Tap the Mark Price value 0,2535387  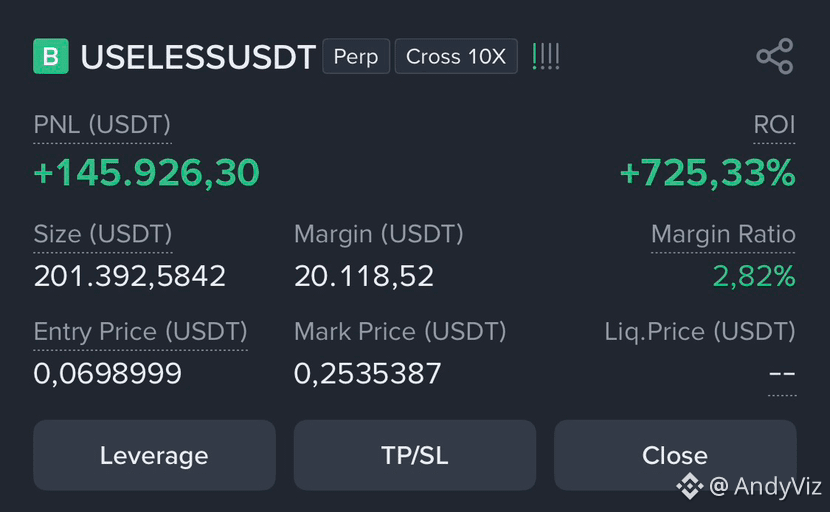pyautogui.click(x=367, y=374)
